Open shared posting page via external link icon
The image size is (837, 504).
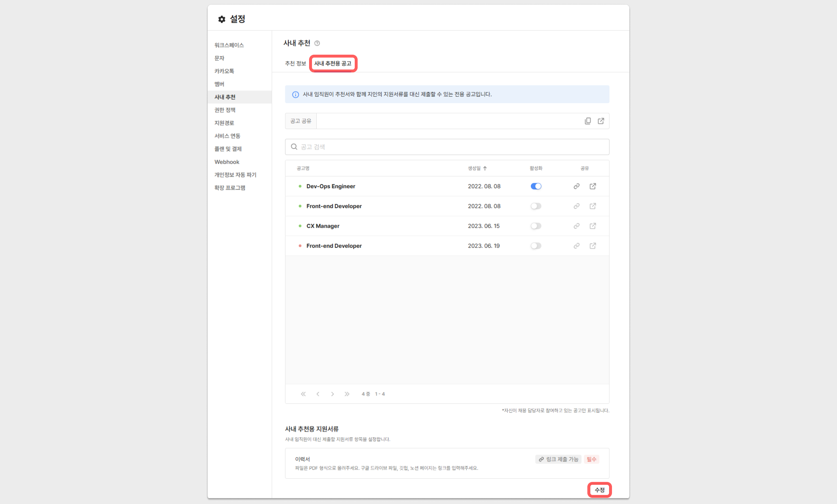(x=601, y=121)
